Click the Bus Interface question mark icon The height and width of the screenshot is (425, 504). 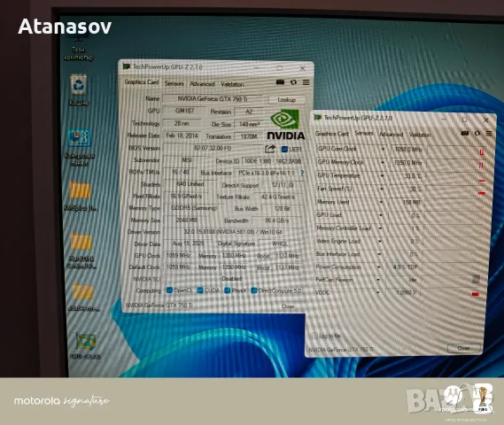coord(302,174)
